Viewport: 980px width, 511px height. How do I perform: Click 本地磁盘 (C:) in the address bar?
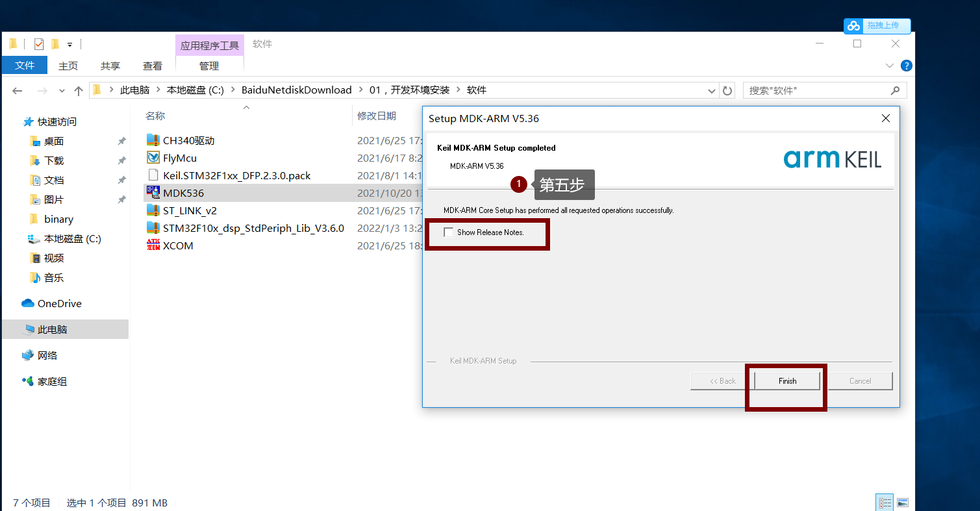coord(195,90)
